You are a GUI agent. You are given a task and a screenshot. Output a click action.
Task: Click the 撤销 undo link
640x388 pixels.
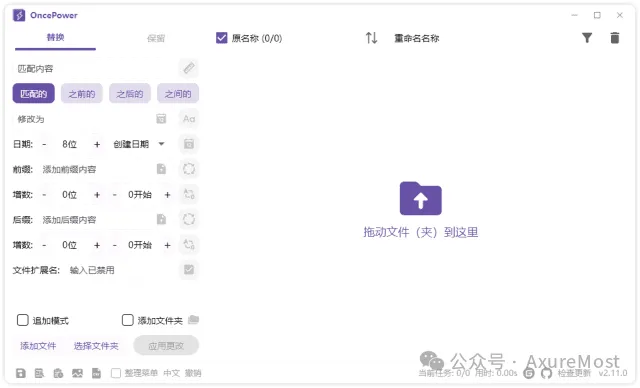coord(193,373)
